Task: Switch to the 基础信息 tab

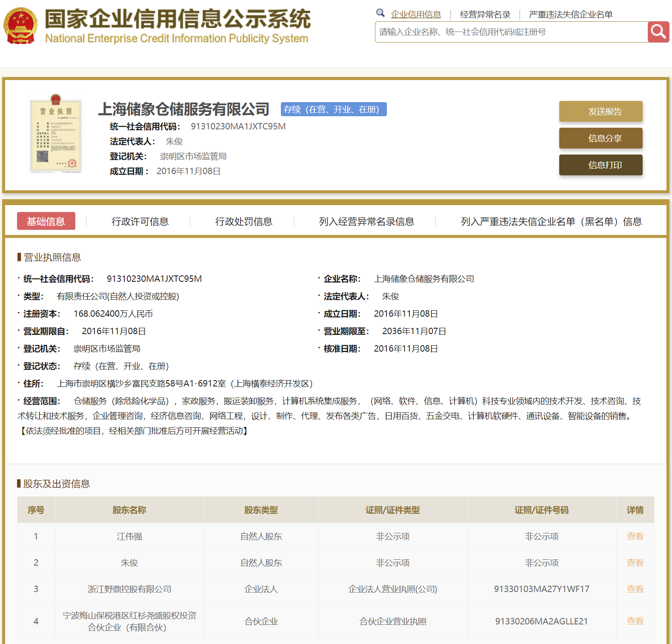Action: tap(46, 221)
